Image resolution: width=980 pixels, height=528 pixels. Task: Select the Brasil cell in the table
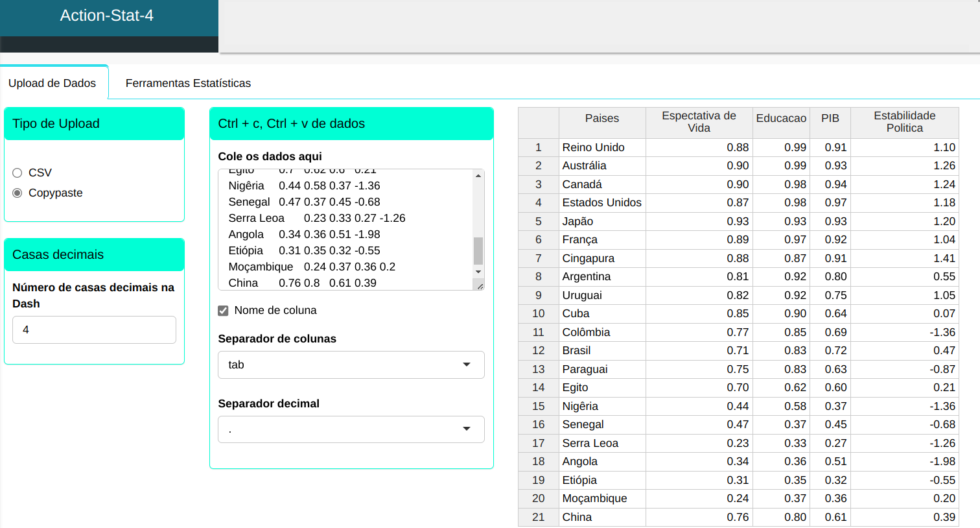576,350
